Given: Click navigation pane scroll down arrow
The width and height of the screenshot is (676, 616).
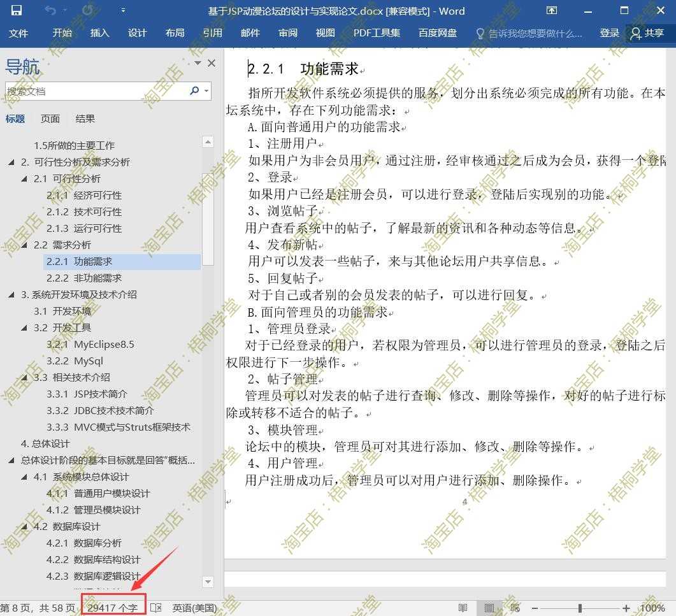Looking at the screenshot, I should tap(208, 582).
